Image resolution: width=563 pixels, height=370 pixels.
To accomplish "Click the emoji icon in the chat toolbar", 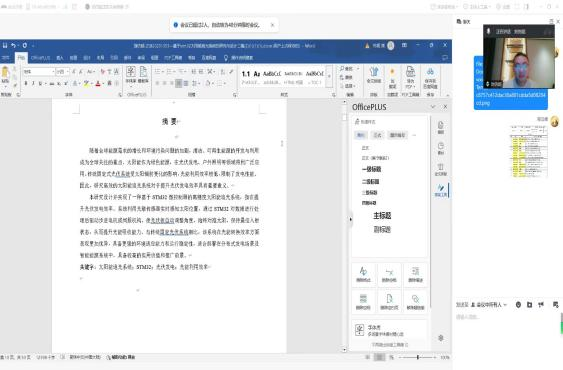I will point(518,305).
